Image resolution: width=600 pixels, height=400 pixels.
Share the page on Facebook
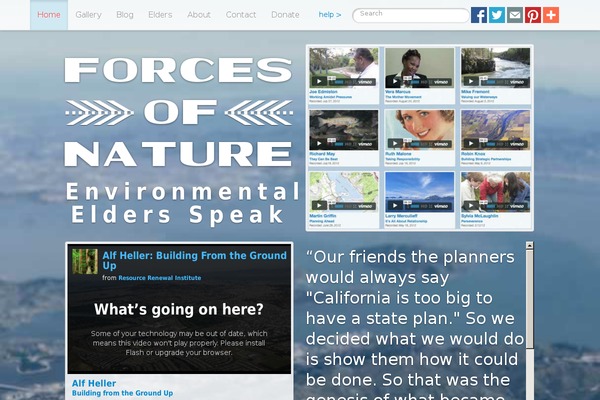[479, 15]
